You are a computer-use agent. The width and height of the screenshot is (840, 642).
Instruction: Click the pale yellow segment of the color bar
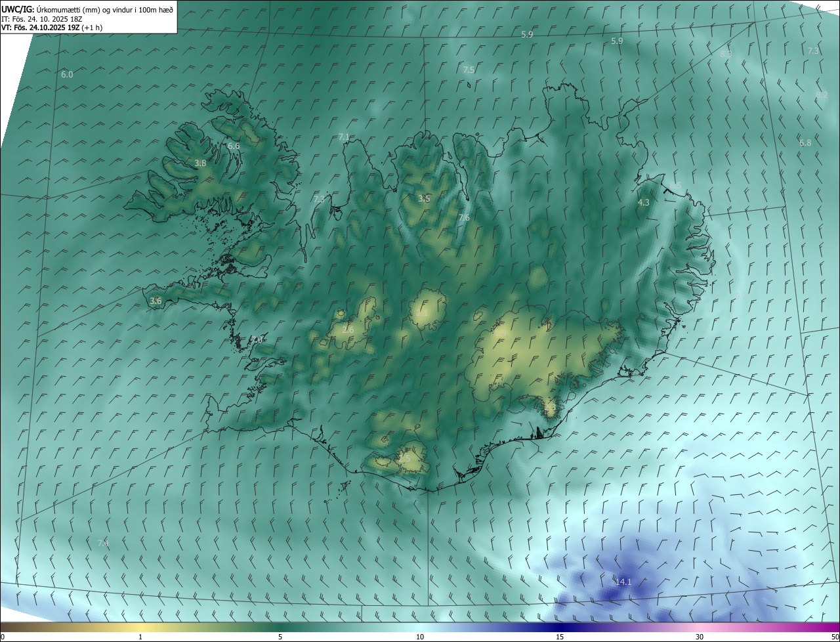[x=141, y=627]
